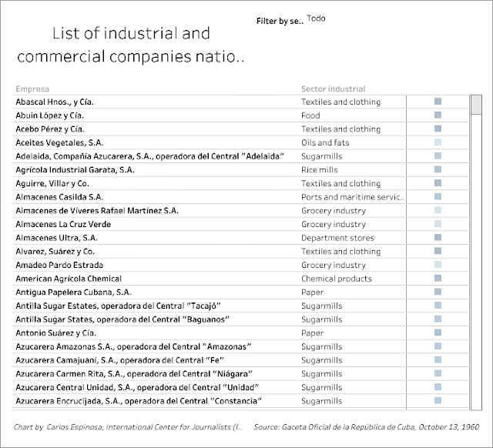Screen dimensions: 493x448
Task: Select Azucarera Encrucijada, S.A. company
Action: click(x=139, y=401)
